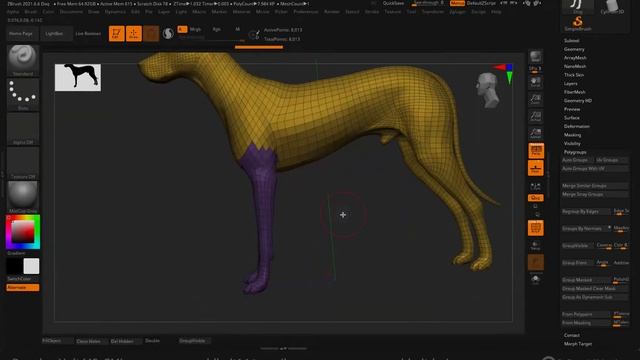
Task: Click the BPR render icon
Action: (536, 57)
